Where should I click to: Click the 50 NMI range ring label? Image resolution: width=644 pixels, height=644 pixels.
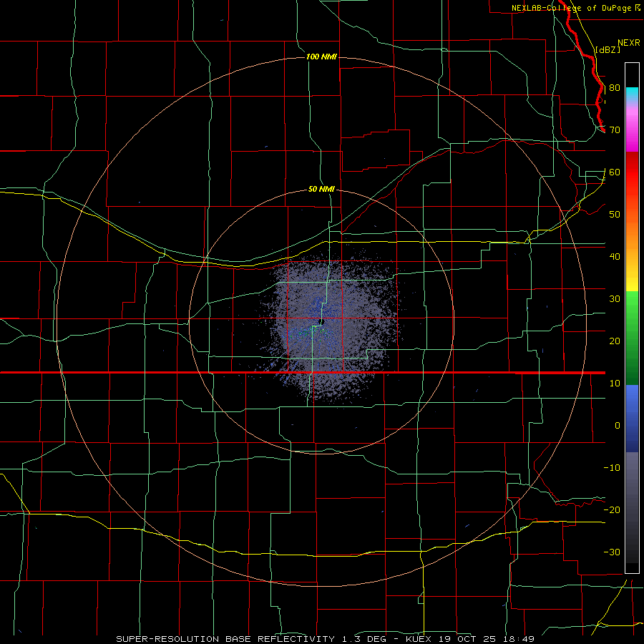[x=321, y=190]
